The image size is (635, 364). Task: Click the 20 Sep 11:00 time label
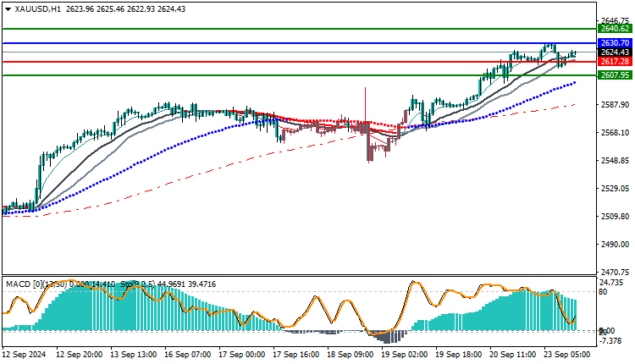pyautogui.click(x=513, y=355)
